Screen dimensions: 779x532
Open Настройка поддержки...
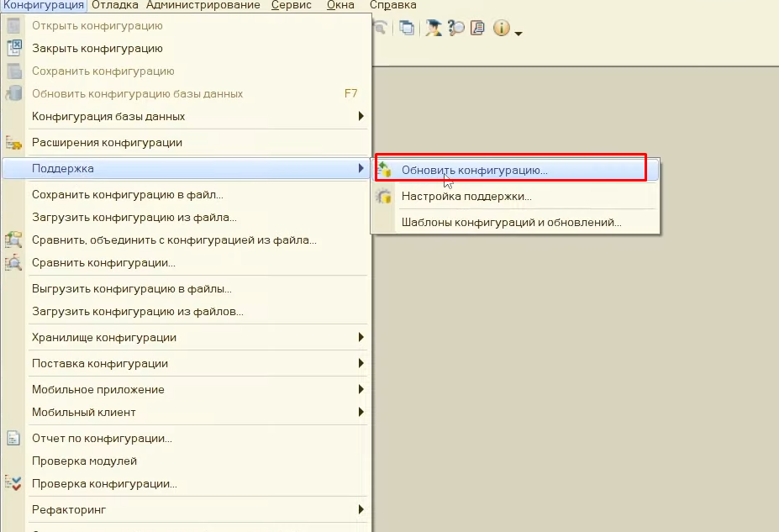[x=516, y=196]
